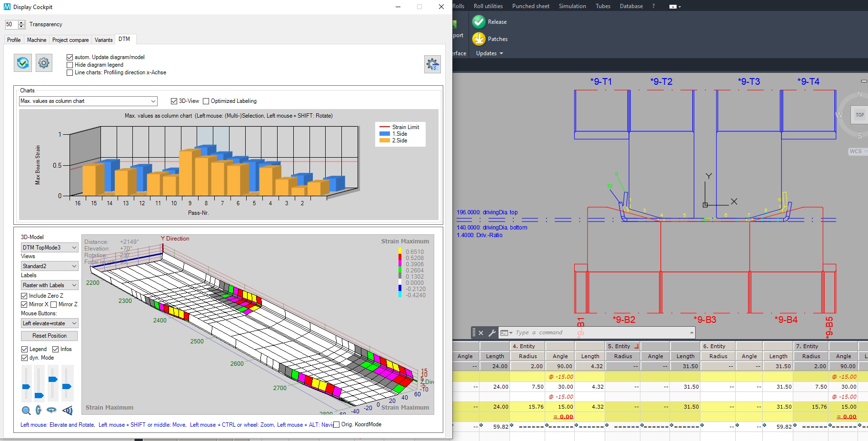This screenshot has width=868, height=441.
Task: Open the Raster with Labels dropdown
Action: pyautogui.click(x=50, y=285)
